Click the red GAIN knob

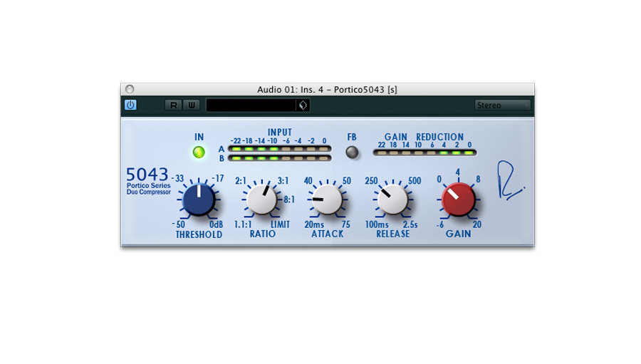point(458,199)
